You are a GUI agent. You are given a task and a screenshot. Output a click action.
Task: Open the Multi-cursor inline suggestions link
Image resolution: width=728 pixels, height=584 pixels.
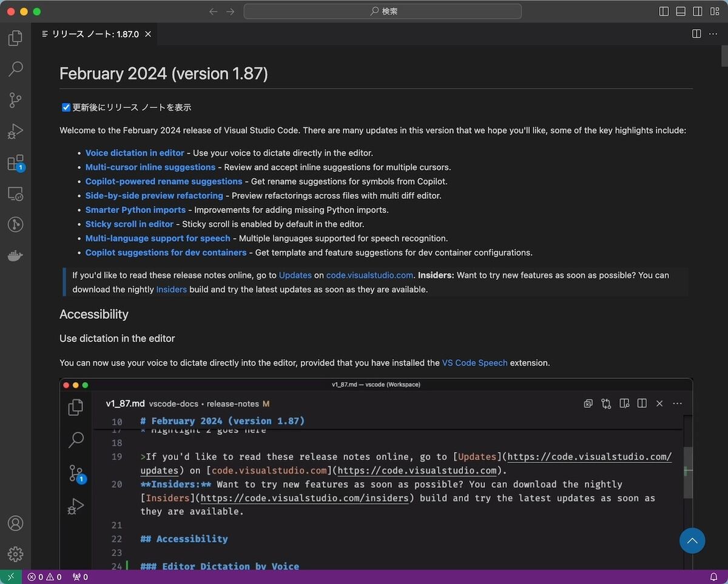coord(150,167)
